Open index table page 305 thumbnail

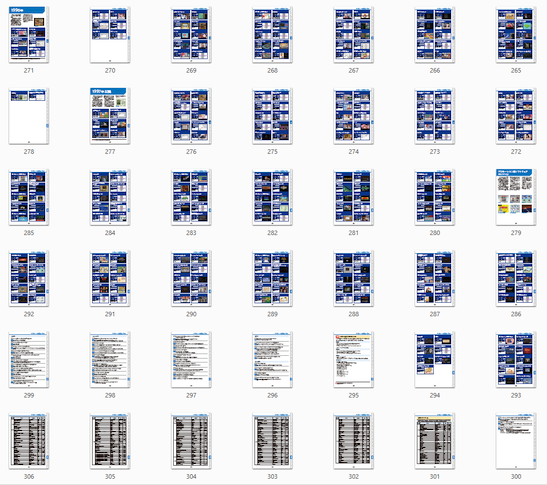[110, 441]
